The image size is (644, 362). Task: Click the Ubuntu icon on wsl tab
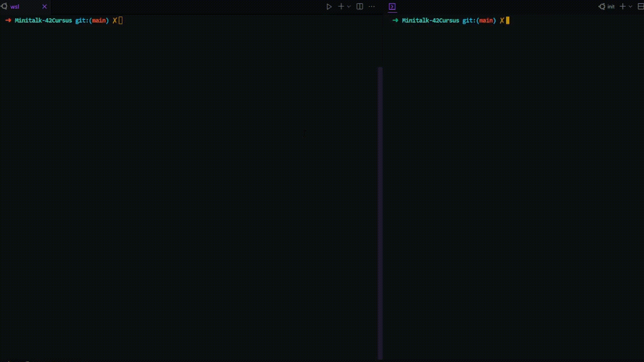click(x=4, y=6)
